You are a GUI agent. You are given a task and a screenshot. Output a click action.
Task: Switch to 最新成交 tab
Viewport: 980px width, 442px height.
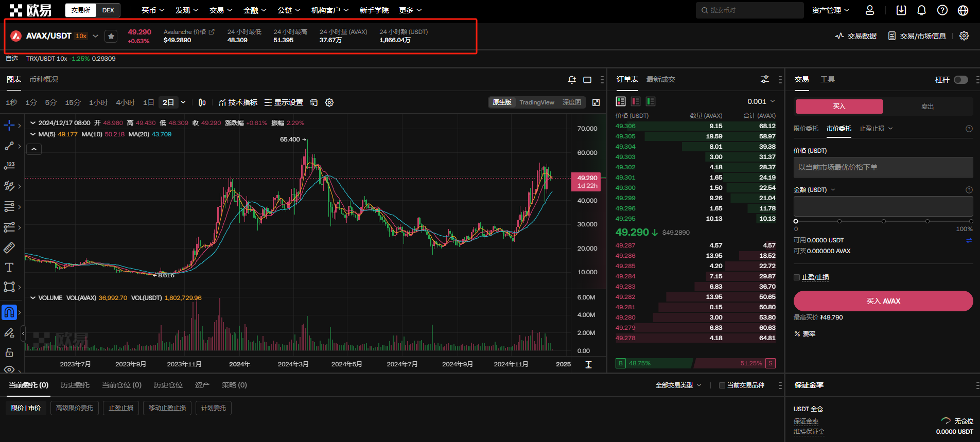point(661,79)
